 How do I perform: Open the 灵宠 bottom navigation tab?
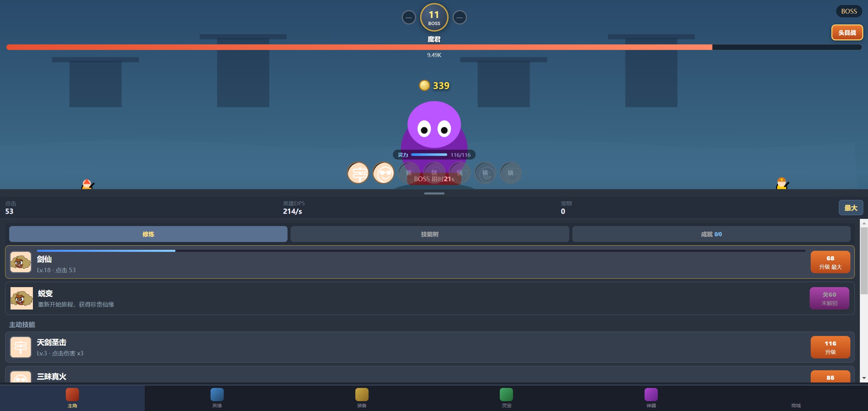click(506, 398)
